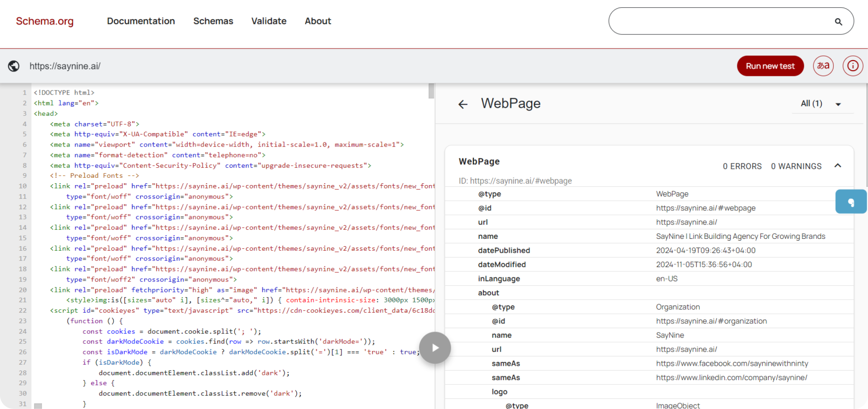Click the 2024-11-05T15:36:56+04:00 value
868x409 pixels.
coord(704,264)
